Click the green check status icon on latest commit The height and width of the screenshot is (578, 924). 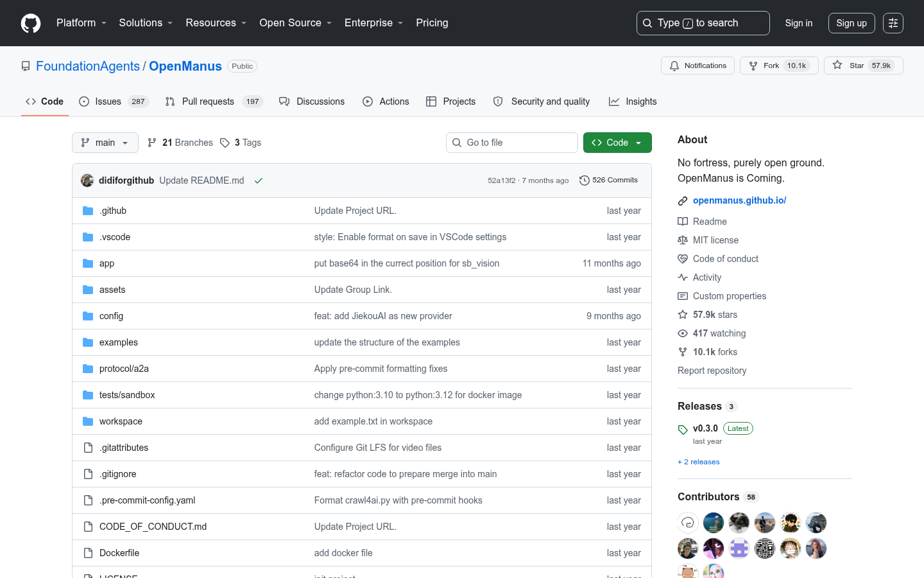point(259,180)
